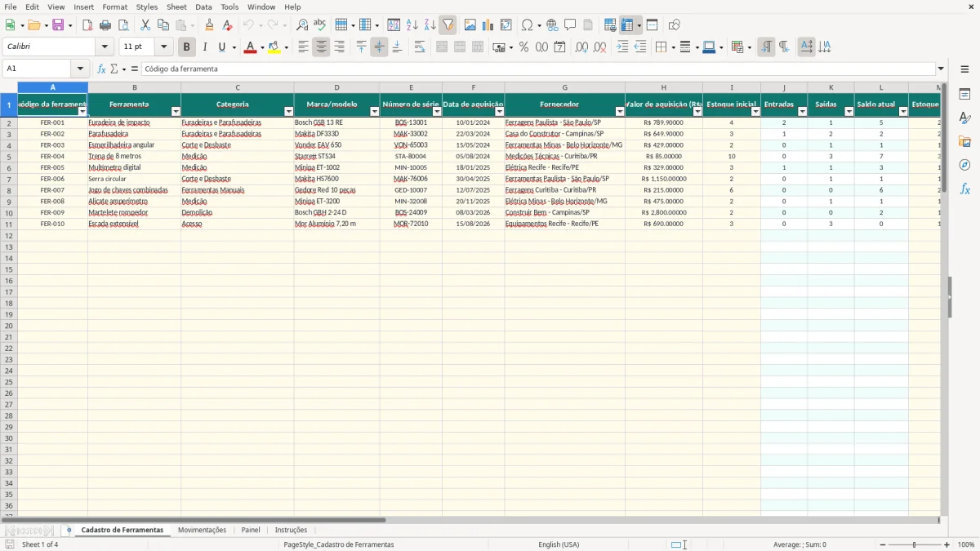Image resolution: width=980 pixels, height=551 pixels.
Task: Toggle Freeze Rows and Columns
Action: click(627, 25)
